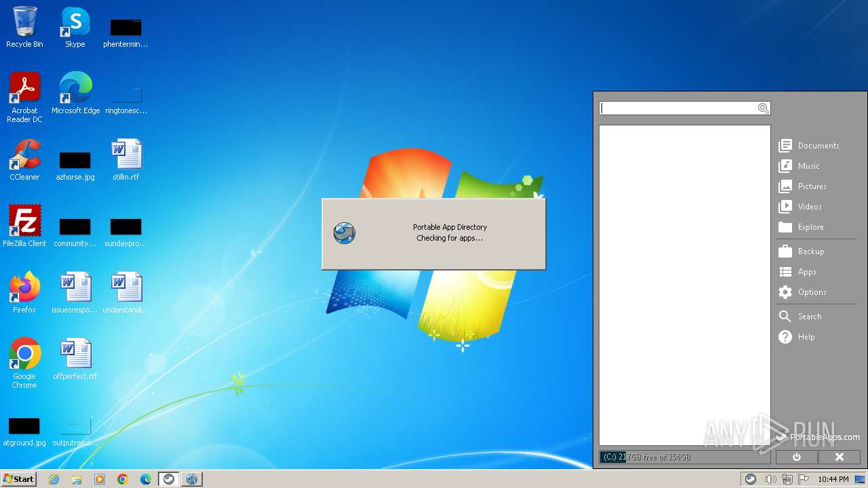Click the Search magnifier icon in the menu
This screenshot has height=488, width=868.
(x=785, y=317)
